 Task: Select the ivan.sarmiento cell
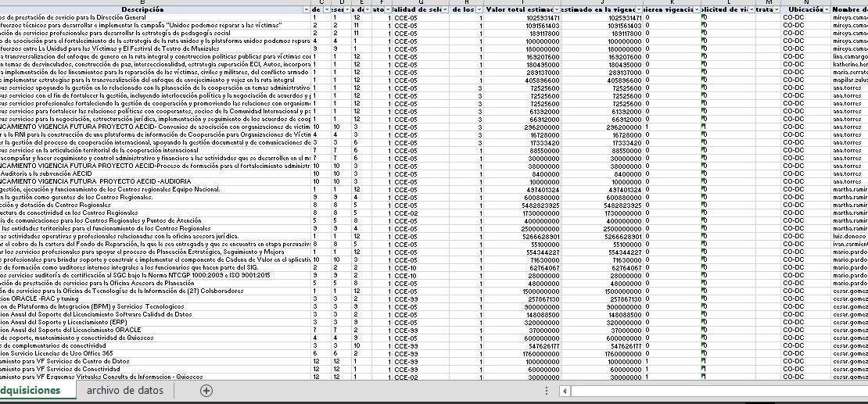[850, 244]
